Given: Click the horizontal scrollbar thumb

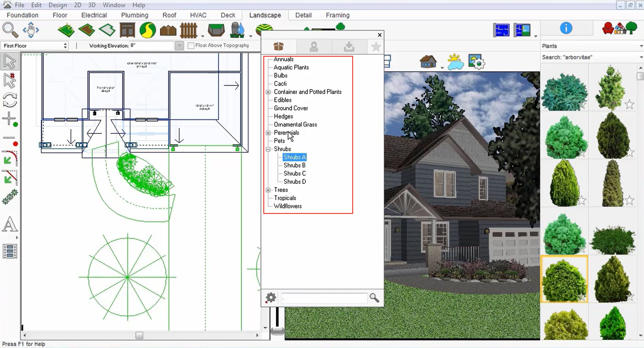Looking at the screenshot, I should (139, 335).
